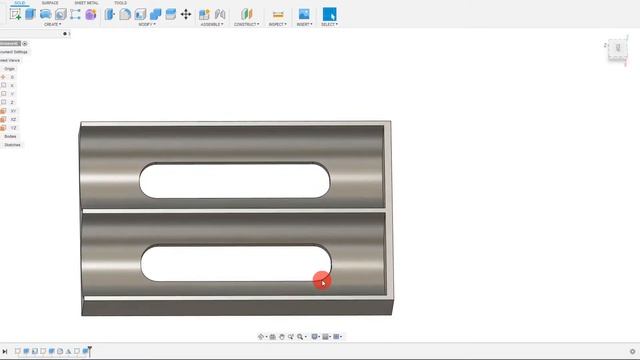This screenshot has height=360, width=640.
Task: Select the last extrude feature in timeline
Action: [85, 351]
